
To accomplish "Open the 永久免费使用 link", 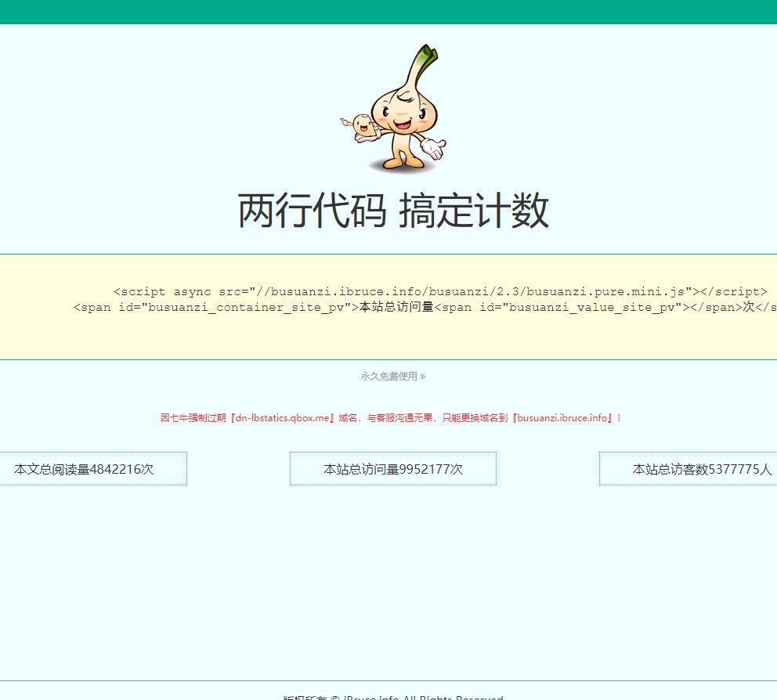I will 388,376.
